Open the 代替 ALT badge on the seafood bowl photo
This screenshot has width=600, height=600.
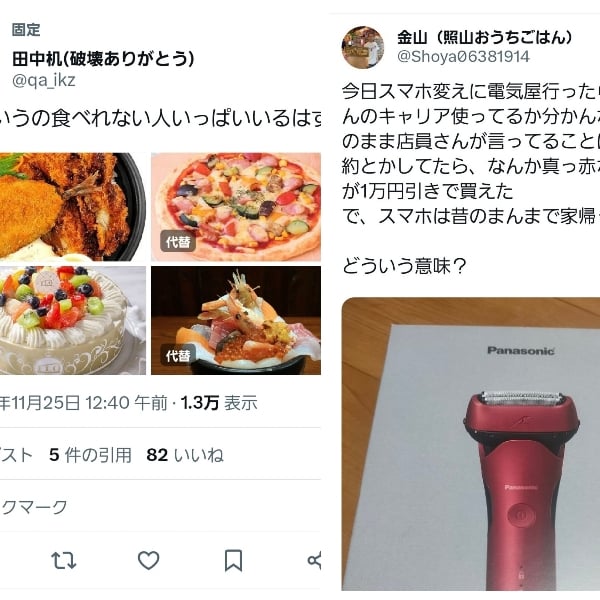178,355
